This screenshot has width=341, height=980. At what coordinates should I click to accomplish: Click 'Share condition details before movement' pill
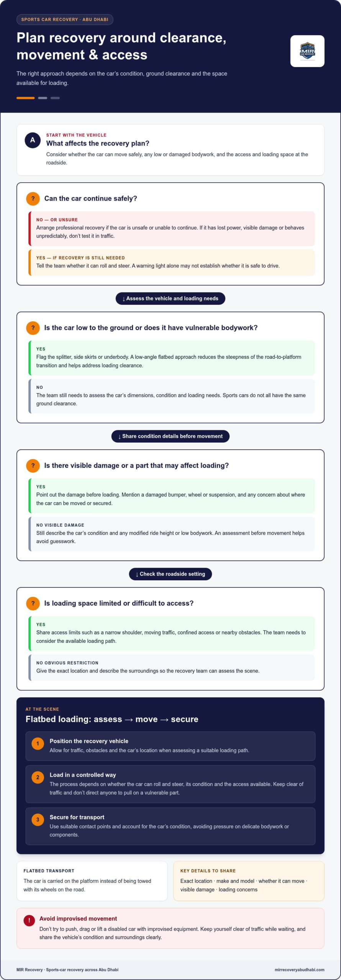[x=170, y=436]
